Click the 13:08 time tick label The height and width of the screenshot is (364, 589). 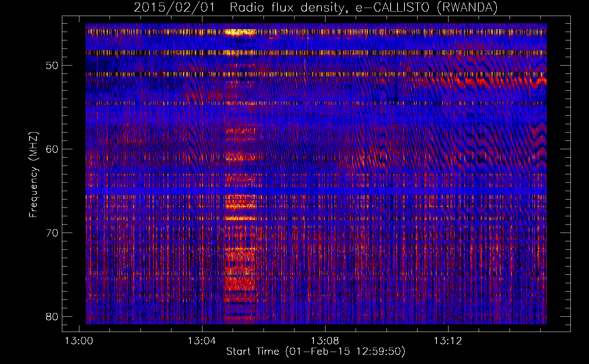(325, 341)
